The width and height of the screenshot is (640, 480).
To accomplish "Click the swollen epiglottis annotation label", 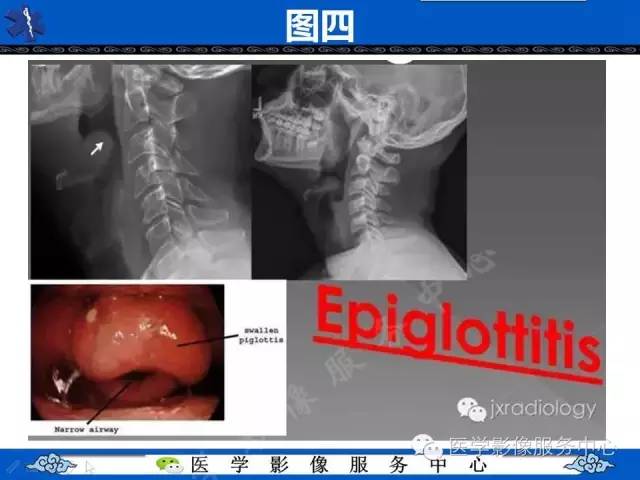I will (261, 335).
